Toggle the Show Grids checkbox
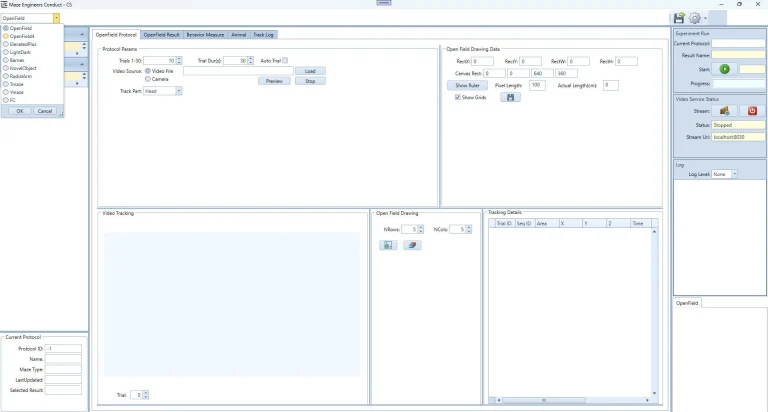768x412 pixels. [x=457, y=97]
